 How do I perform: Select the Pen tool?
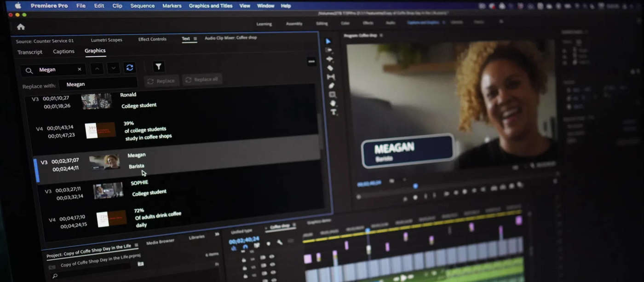[x=331, y=86]
